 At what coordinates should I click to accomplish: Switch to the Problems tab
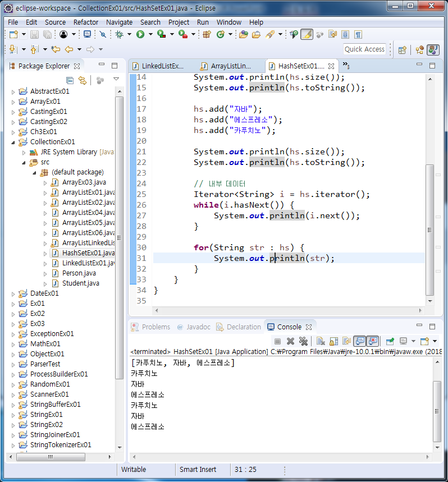point(151,327)
